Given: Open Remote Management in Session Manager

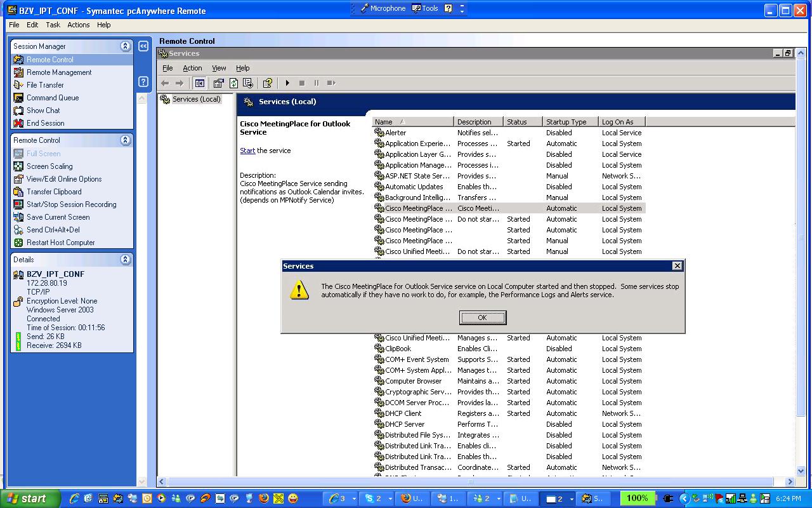Looking at the screenshot, I should 59,72.
